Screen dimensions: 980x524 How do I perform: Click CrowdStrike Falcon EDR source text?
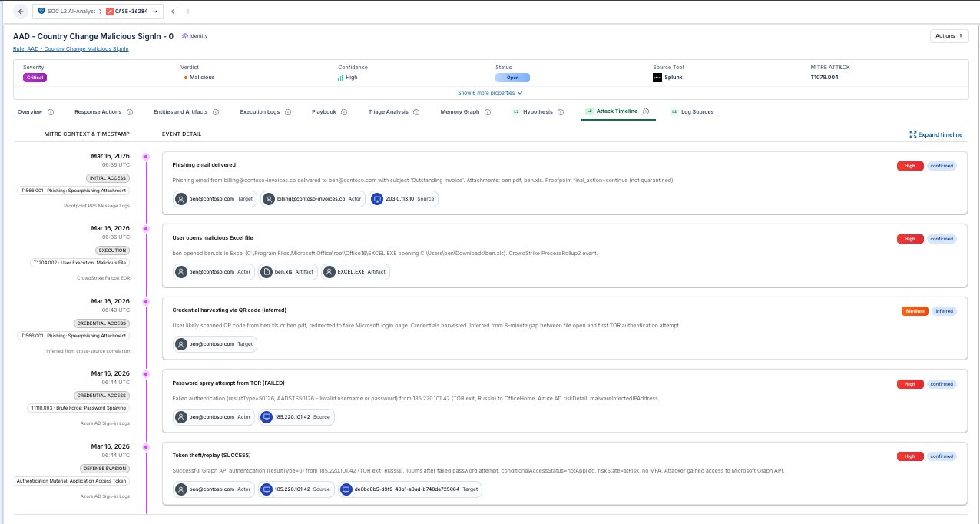coord(102,278)
